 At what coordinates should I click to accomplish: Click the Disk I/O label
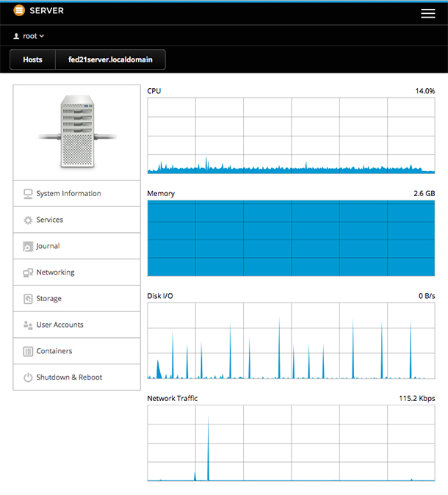tap(160, 296)
